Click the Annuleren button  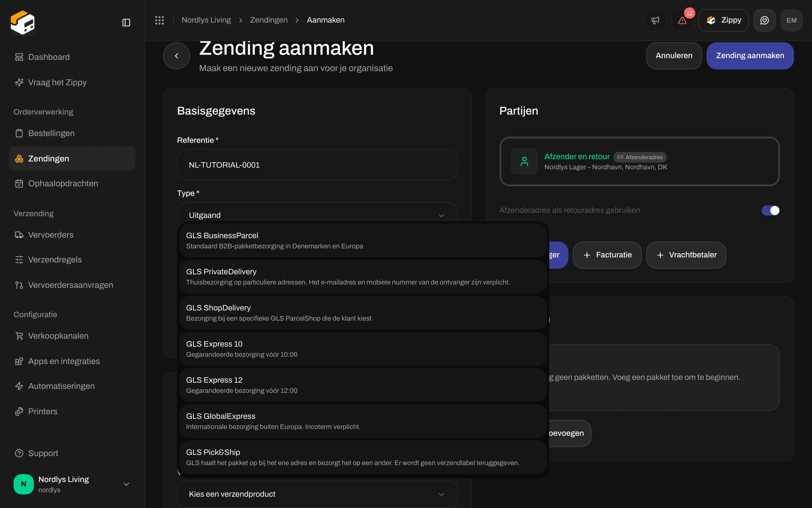674,56
